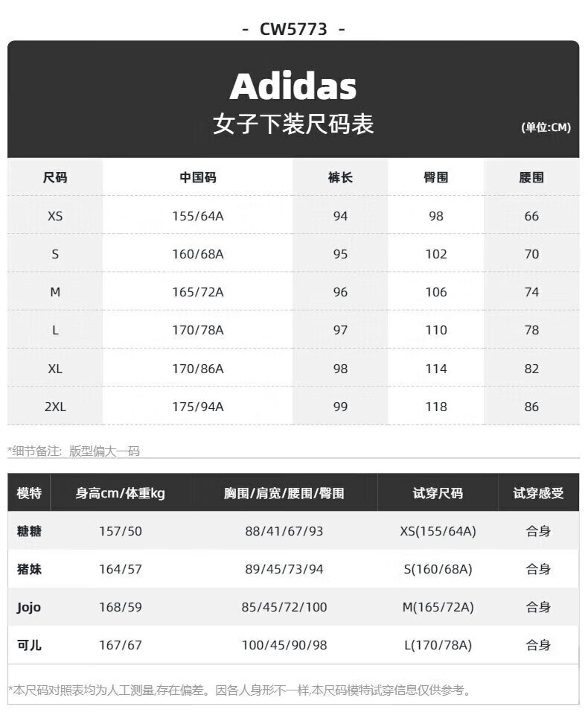Click the 2XL size row label

(55, 407)
